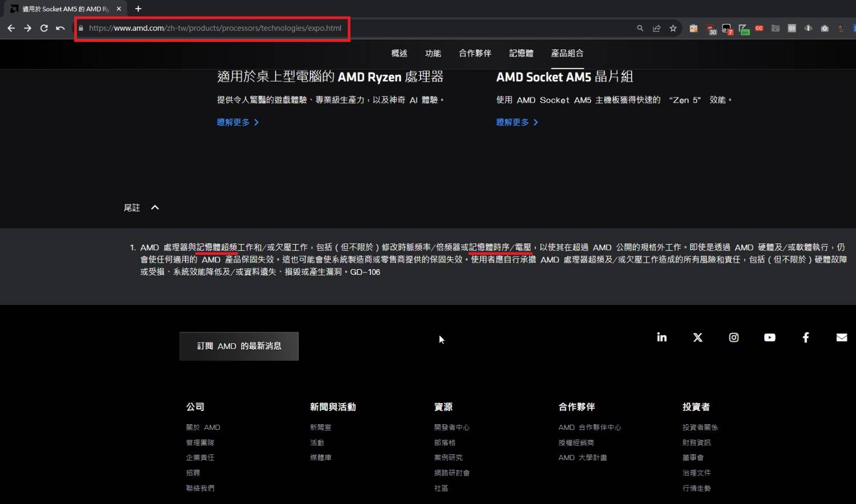Open AMD's Facebook page
The image size is (856, 504).
click(806, 338)
